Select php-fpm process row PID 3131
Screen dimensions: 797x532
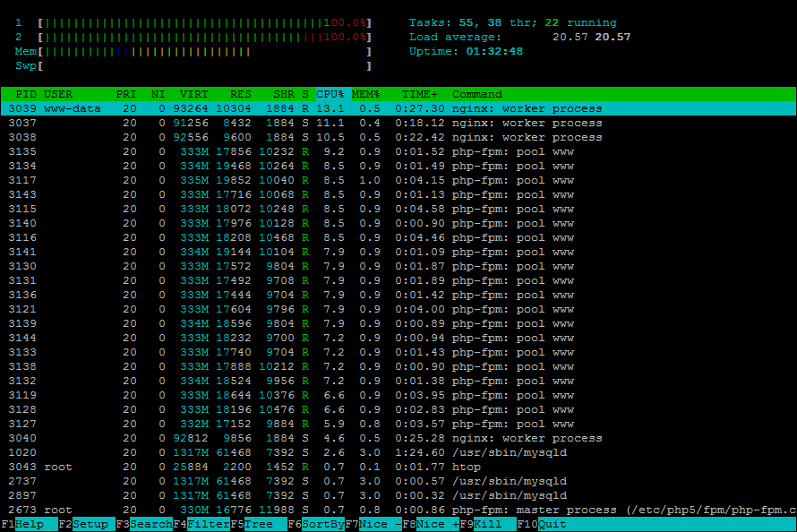[x=398, y=280]
